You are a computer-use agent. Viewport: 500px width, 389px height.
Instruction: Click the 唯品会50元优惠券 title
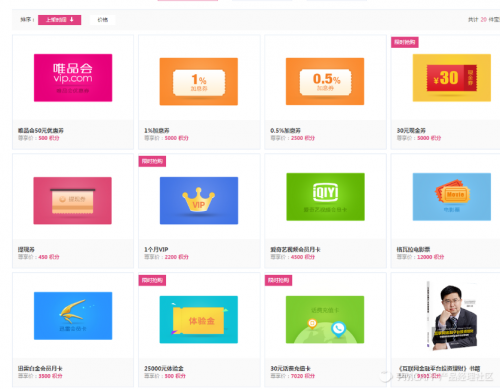point(41,131)
